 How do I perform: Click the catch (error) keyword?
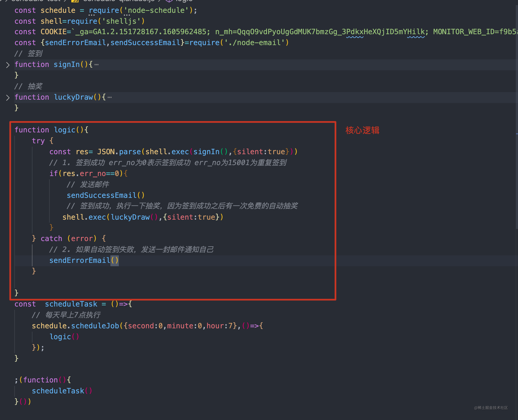tap(68, 239)
